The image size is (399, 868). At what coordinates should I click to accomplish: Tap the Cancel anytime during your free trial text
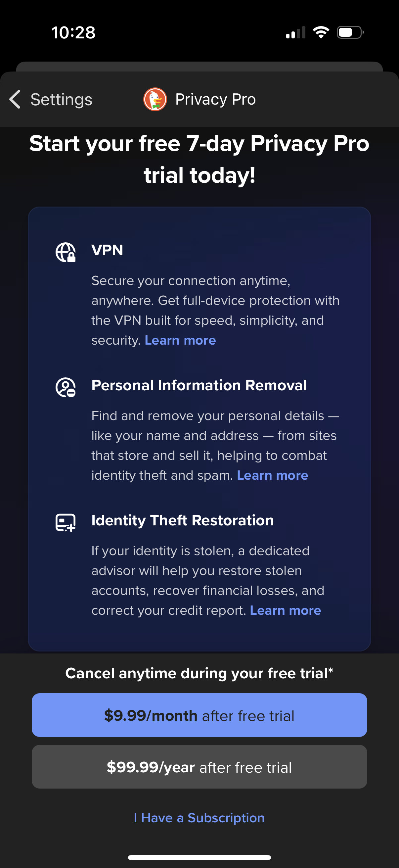point(199,673)
